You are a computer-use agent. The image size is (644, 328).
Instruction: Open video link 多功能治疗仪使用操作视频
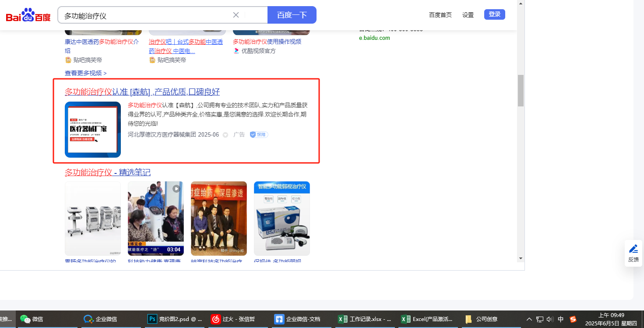point(267,42)
